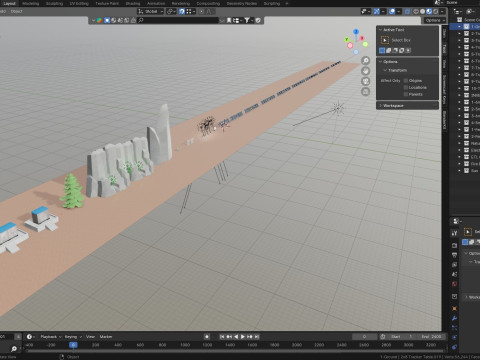Open the Item tab in the sidebar
480x360 pixels.
[444, 33]
